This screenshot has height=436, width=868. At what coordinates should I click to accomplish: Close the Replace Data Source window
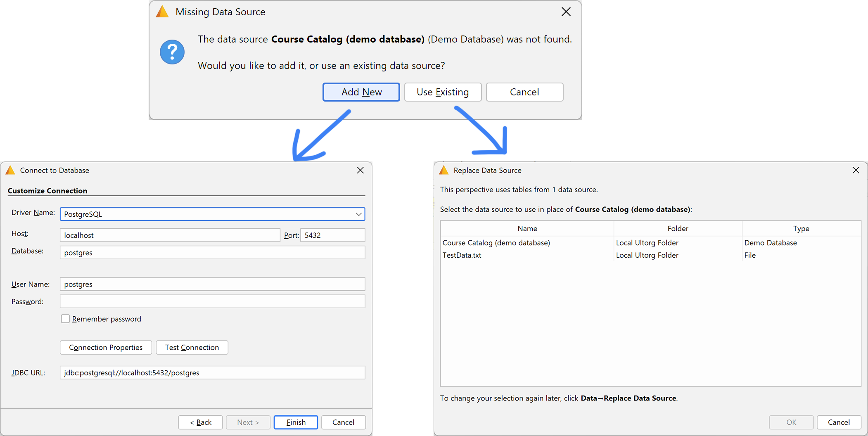[x=856, y=170]
